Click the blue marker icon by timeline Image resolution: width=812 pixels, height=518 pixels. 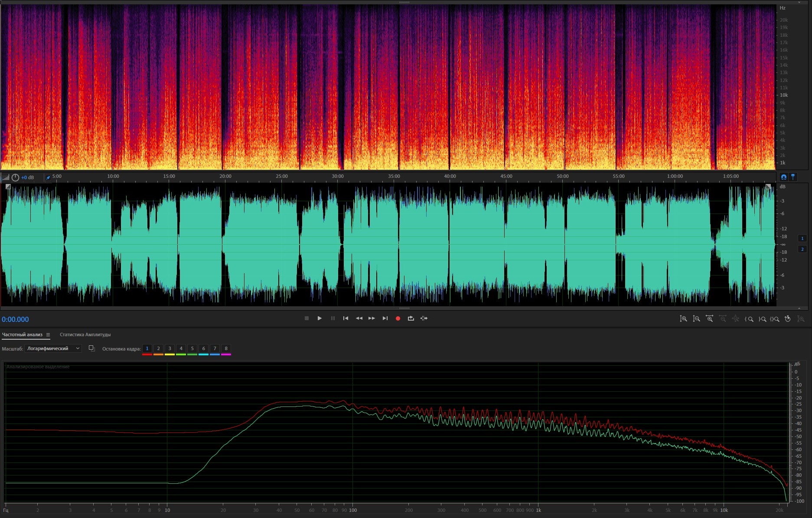point(793,177)
